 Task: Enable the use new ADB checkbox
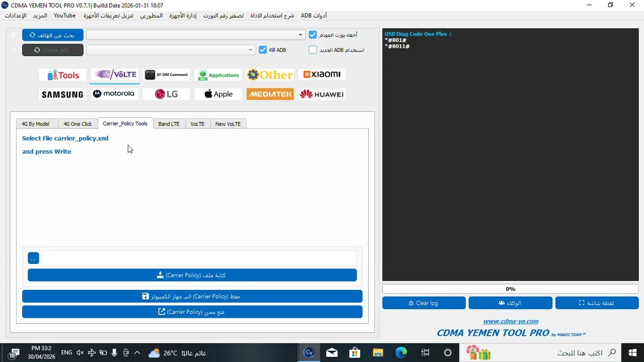click(313, 50)
